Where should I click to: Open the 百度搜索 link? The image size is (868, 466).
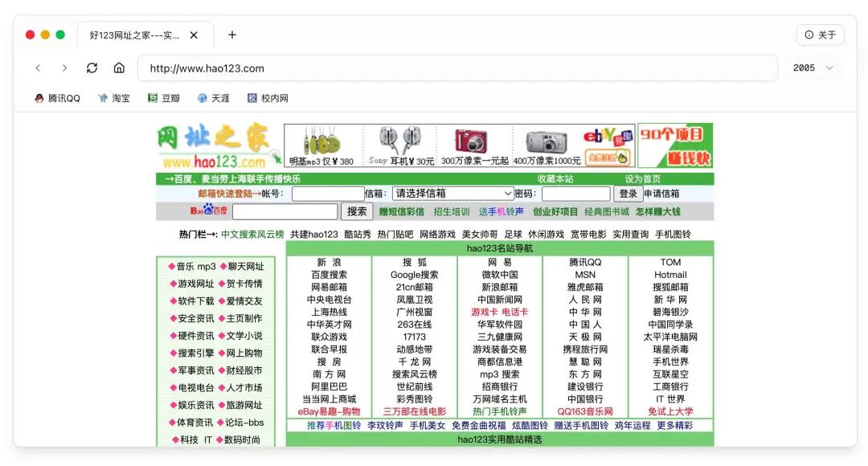click(x=329, y=275)
